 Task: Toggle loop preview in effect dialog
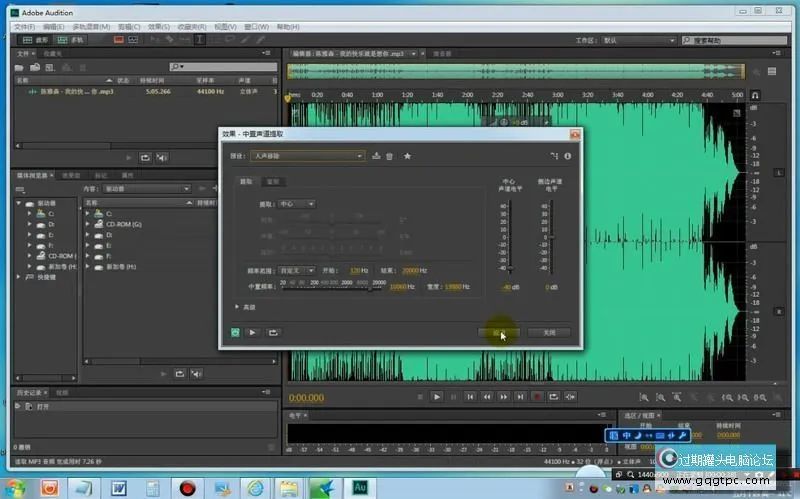tap(272, 332)
